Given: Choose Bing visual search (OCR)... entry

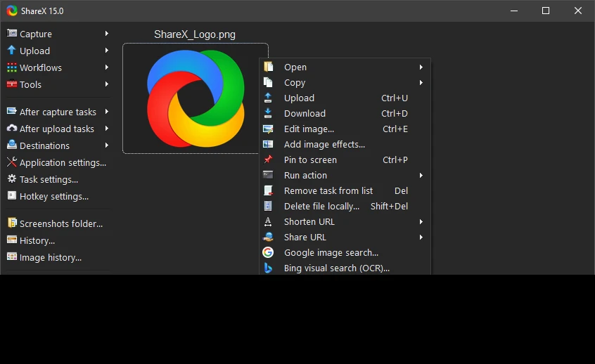Looking at the screenshot, I should (345, 268).
